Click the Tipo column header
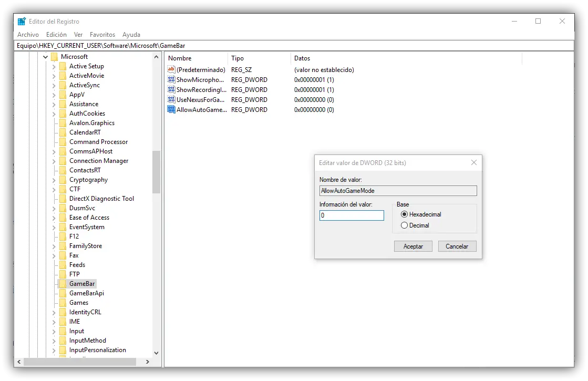This screenshot has height=381, width=588. (x=259, y=58)
